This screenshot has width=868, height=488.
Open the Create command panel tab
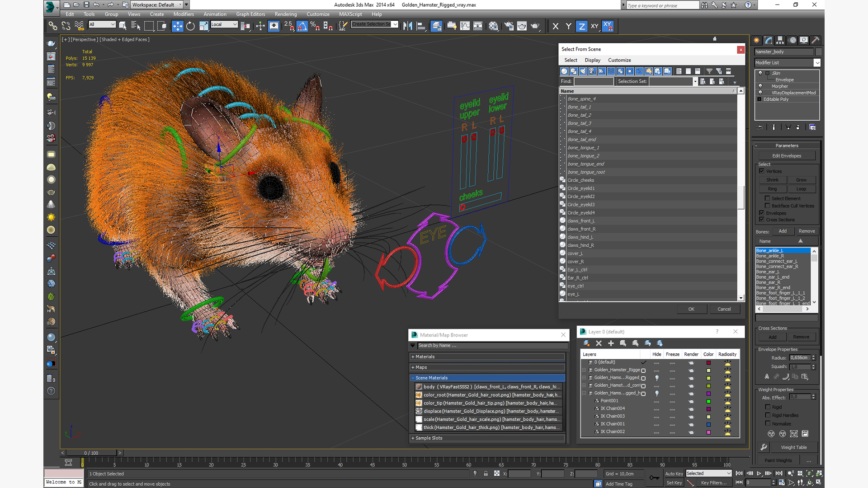pos(756,40)
